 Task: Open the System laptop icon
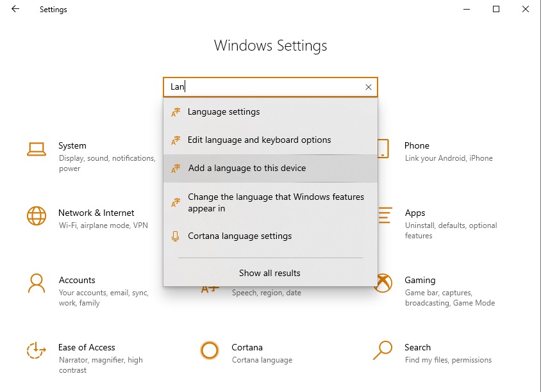(37, 149)
